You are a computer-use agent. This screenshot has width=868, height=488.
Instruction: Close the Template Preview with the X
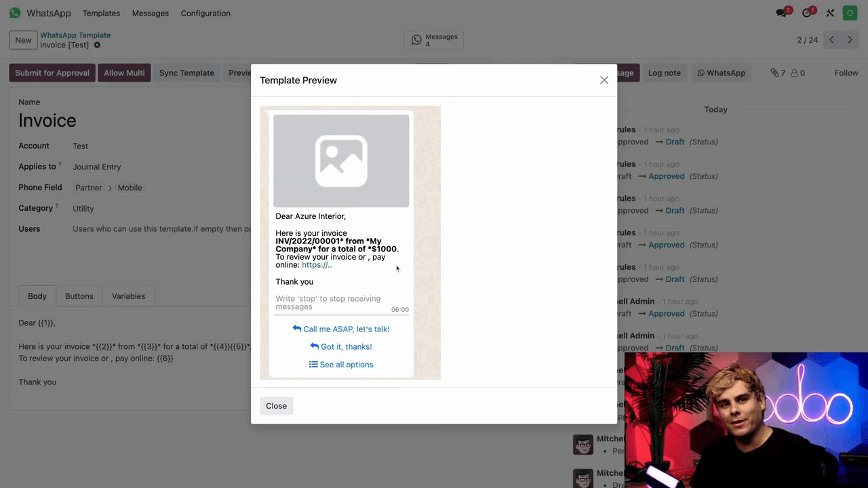(x=604, y=80)
